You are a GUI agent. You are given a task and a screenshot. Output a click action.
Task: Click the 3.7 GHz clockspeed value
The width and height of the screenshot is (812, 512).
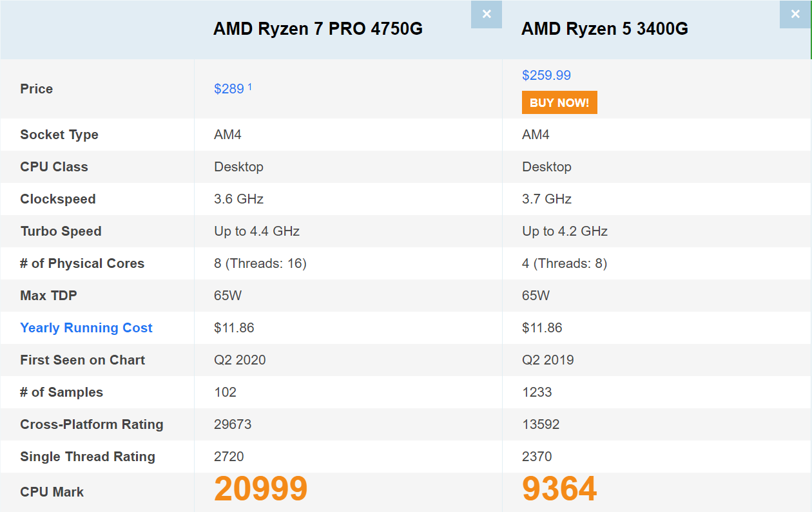point(547,199)
